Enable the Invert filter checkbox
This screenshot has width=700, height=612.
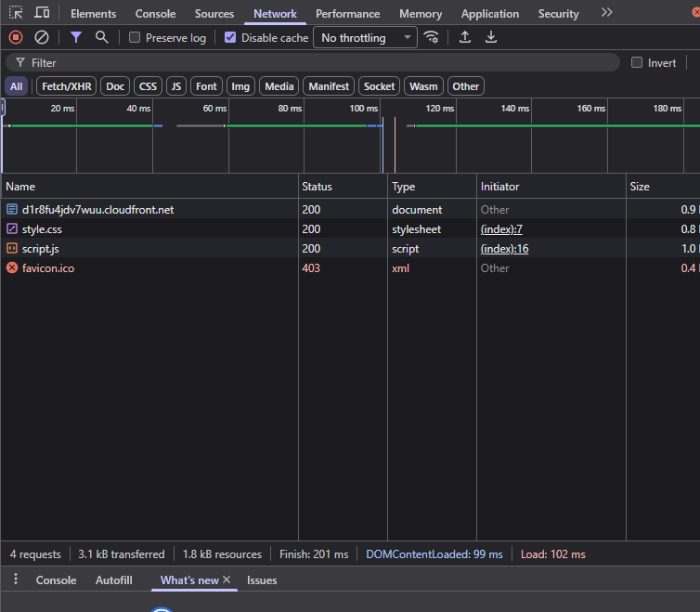coord(637,63)
